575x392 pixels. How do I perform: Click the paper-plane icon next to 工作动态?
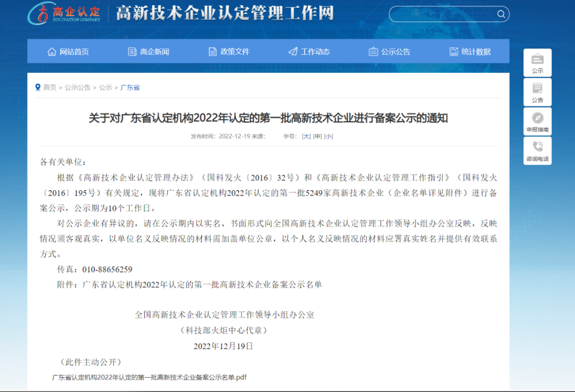click(x=292, y=51)
